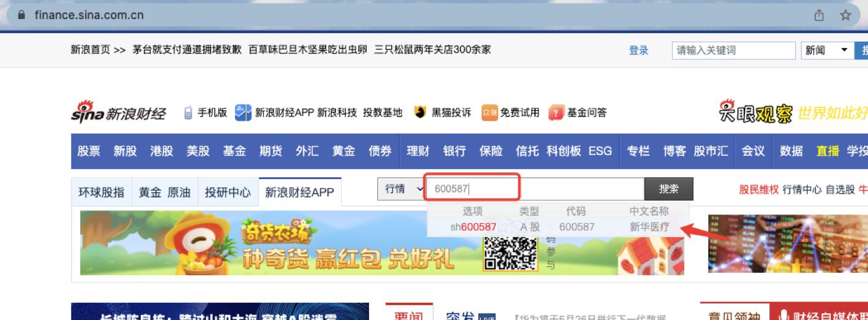Screen dimensions: 868x320
Task: Click the Sina Finance logo
Action: [x=118, y=112]
